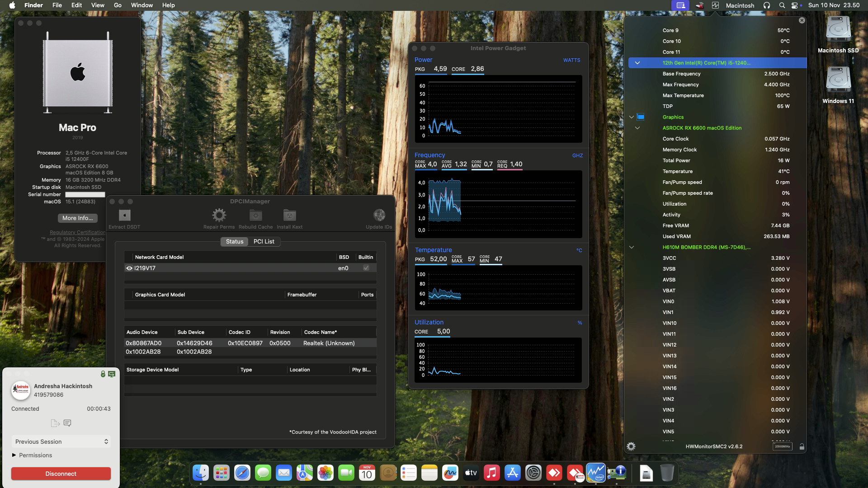Open Intel Power Gadget from the Dock
This screenshot has width=868, height=488.
pos(595,473)
